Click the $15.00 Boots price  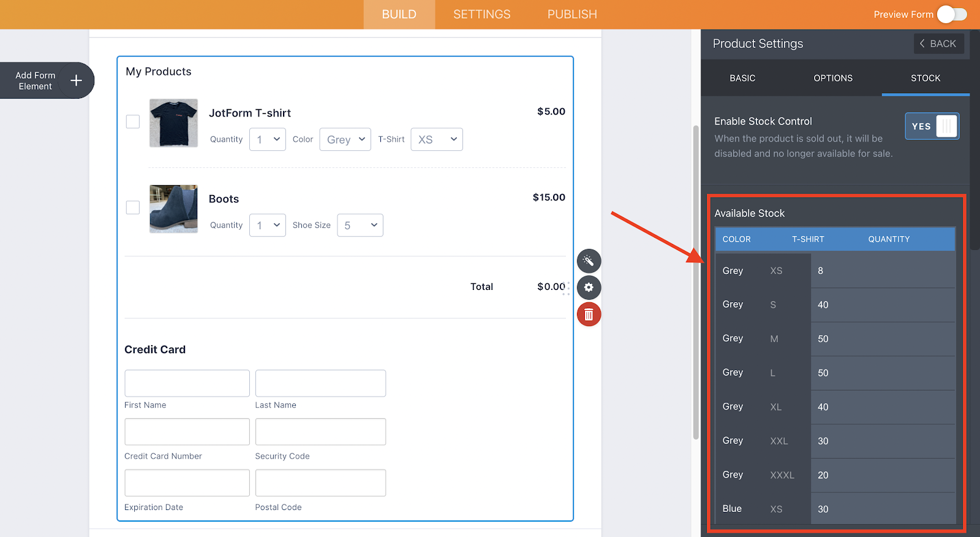[x=549, y=197]
